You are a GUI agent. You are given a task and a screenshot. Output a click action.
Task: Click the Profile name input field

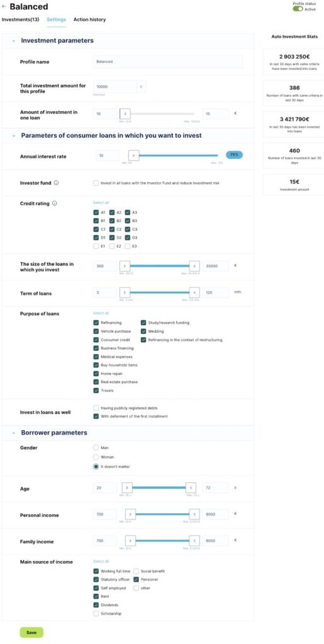pos(167,62)
